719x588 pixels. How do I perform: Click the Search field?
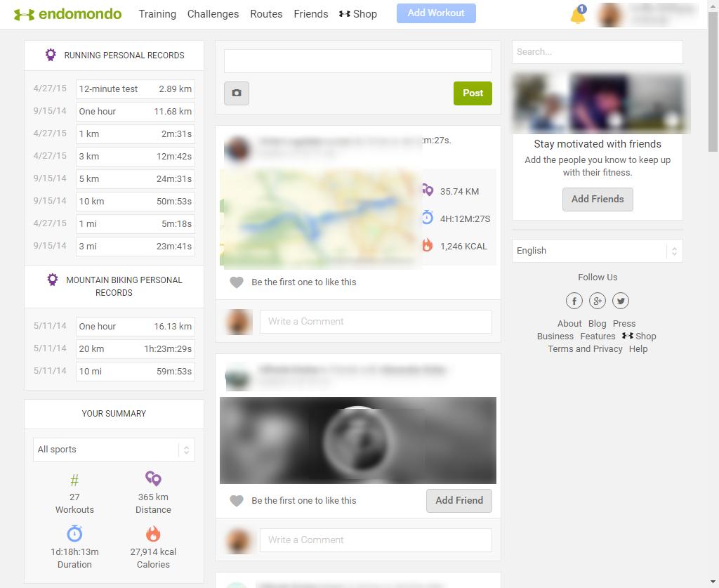[x=598, y=52]
